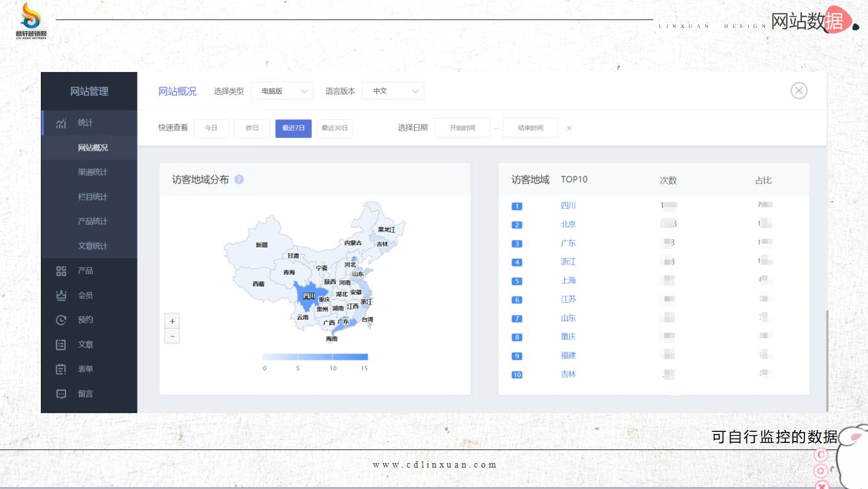Screen dimensions: 868x489
Task: Click the 山东 link in TOP10 list
Action: click(569, 318)
